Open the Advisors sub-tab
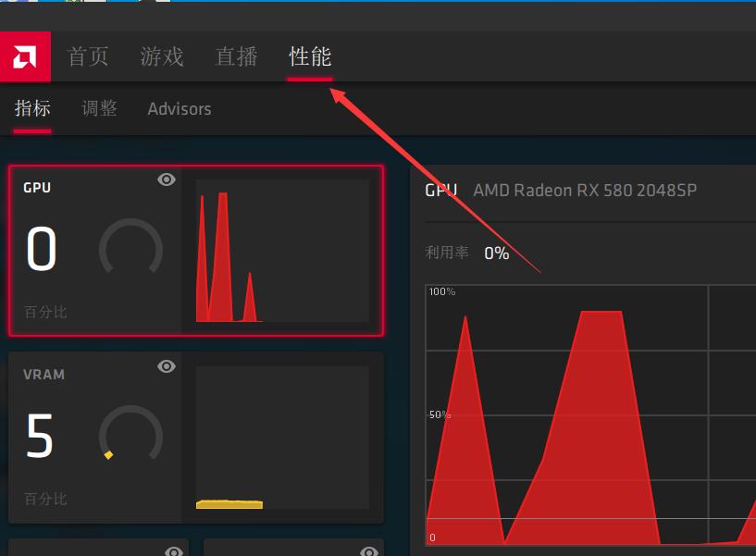This screenshot has width=756, height=556. (180, 109)
